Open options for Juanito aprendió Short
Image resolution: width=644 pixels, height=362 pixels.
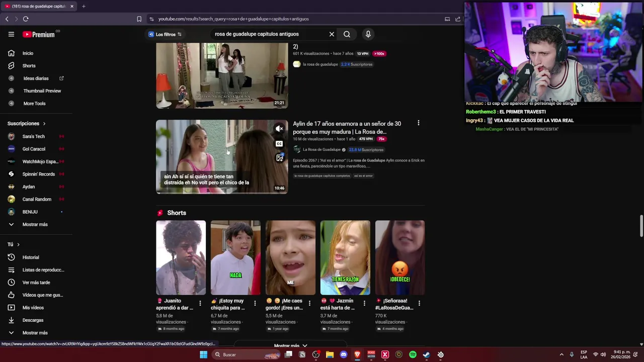(200, 303)
